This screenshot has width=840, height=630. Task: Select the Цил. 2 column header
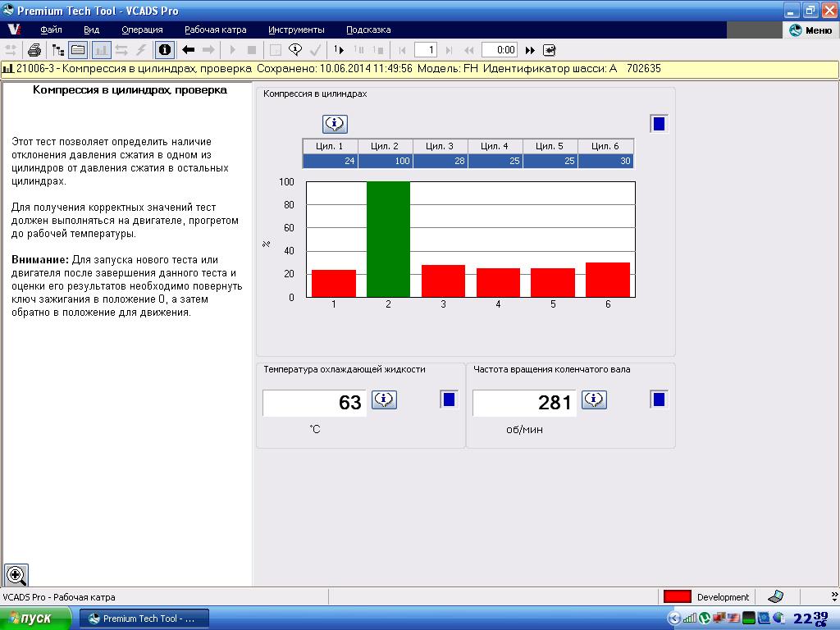click(386, 146)
